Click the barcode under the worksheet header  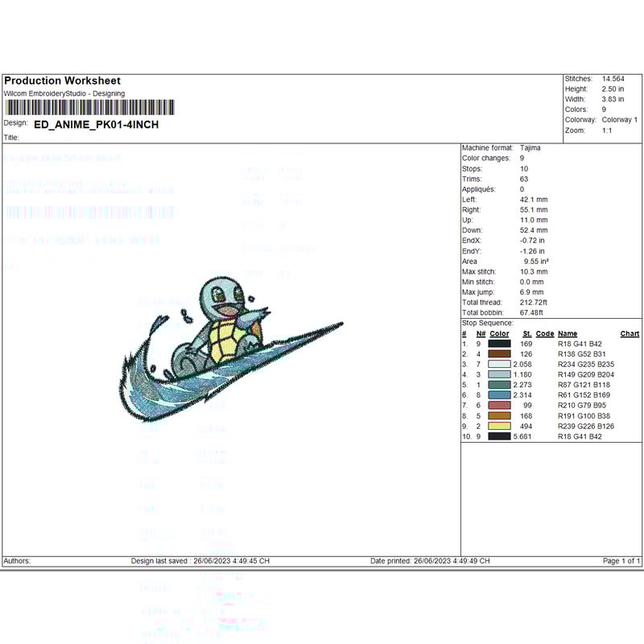(x=89, y=108)
